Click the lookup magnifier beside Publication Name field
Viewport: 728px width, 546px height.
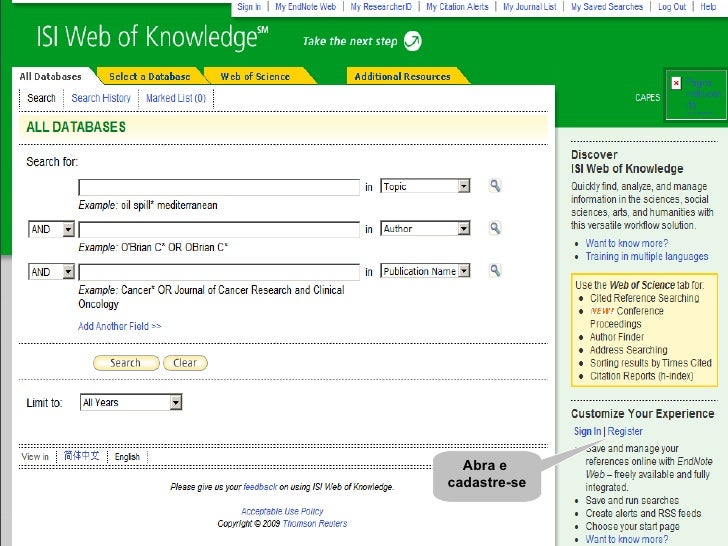pos(495,270)
